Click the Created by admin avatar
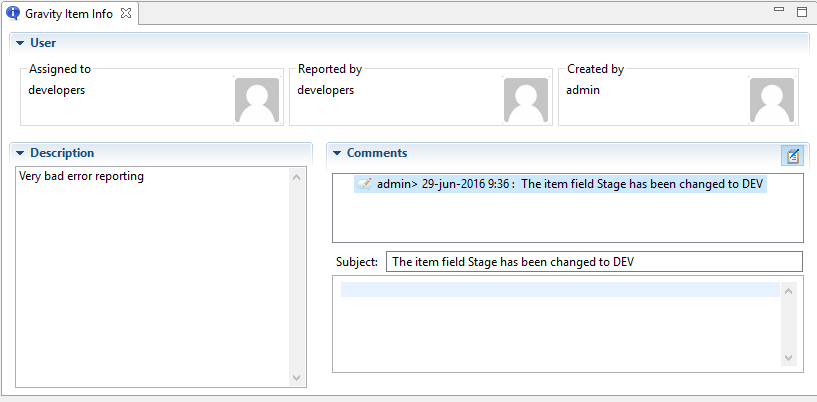This screenshot has width=817, height=402. pos(772,100)
